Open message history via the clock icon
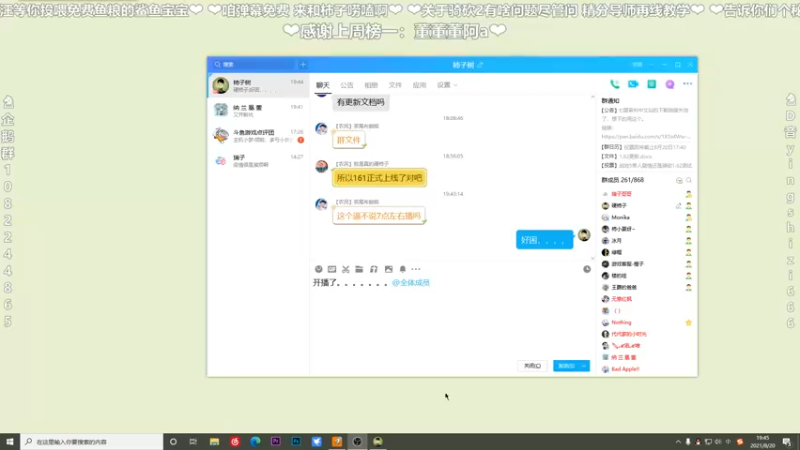This screenshot has height=450, width=800. coord(587,269)
